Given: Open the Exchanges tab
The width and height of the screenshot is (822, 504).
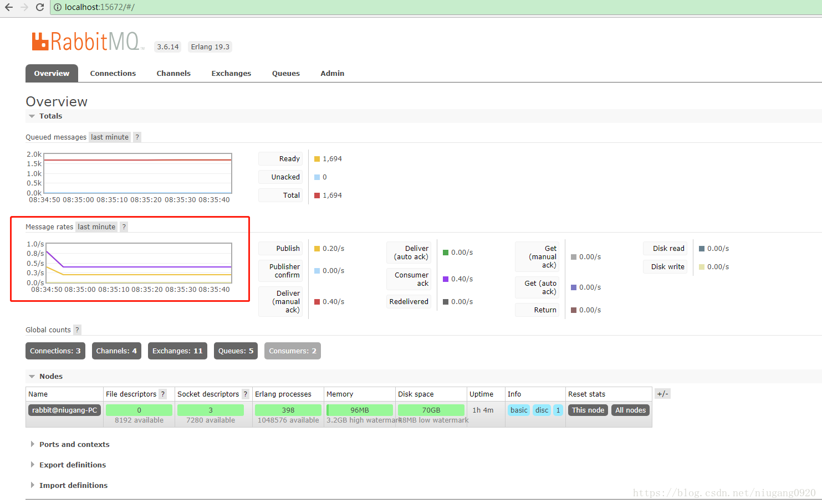Looking at the screenshot, I should (x=231, y=73).
